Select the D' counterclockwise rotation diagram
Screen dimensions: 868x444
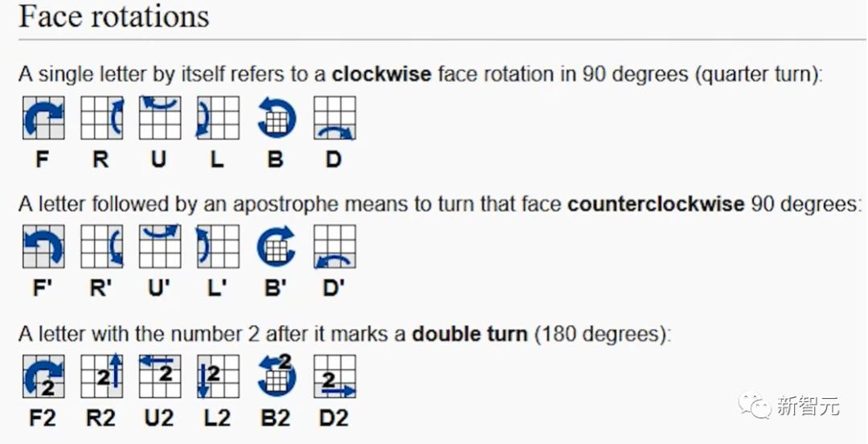click(x=335, y=247)
